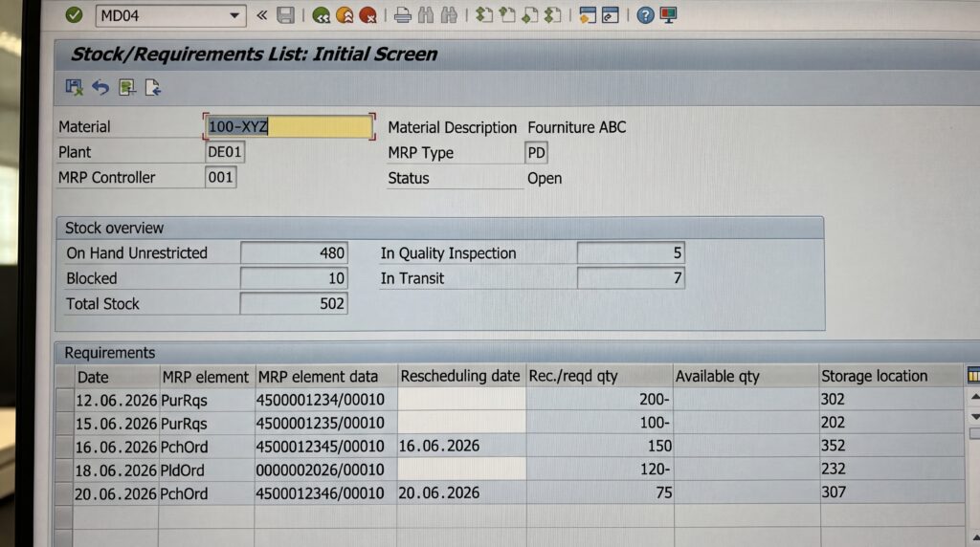Go to Previous Page icon

point(507,15)
